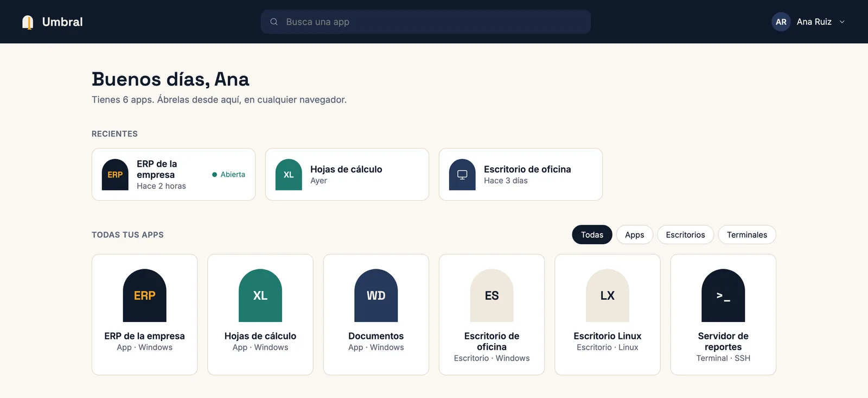Click App · Windows under Hojas de cálculo
Image resolution: width=868 pixels, height=398 pixels.
click(x=260, y=348)
